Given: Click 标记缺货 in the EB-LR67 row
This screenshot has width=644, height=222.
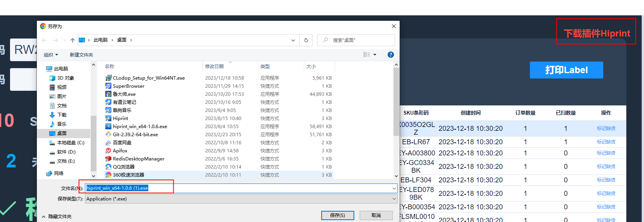Looking at the screenshot, I should 606,142.
